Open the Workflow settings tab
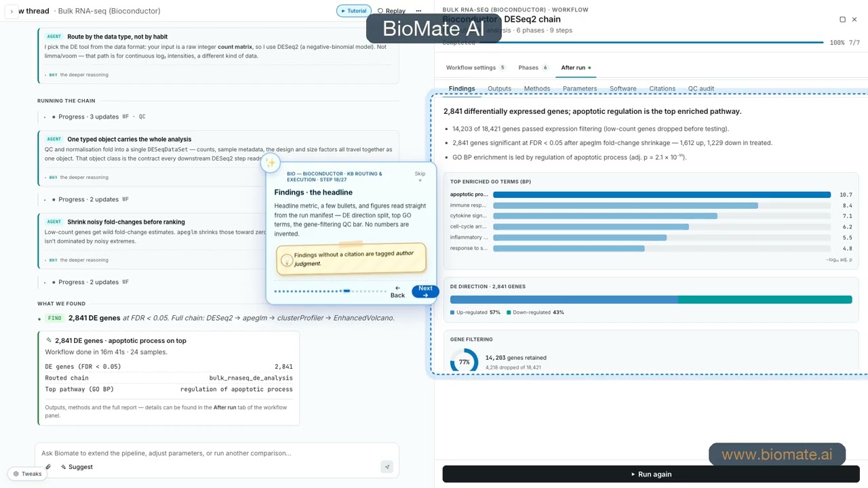Screen dimensions: 868x488 tap(475, 68)
